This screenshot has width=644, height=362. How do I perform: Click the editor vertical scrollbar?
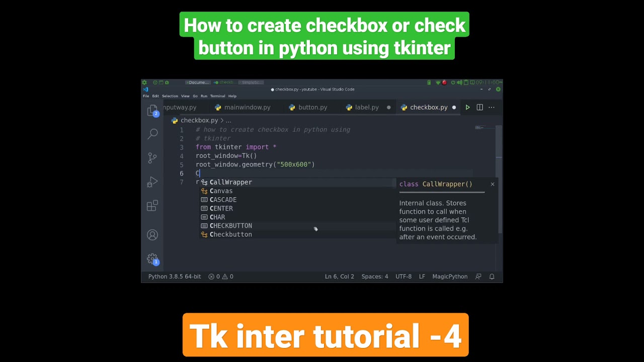[x=499, y=178]
